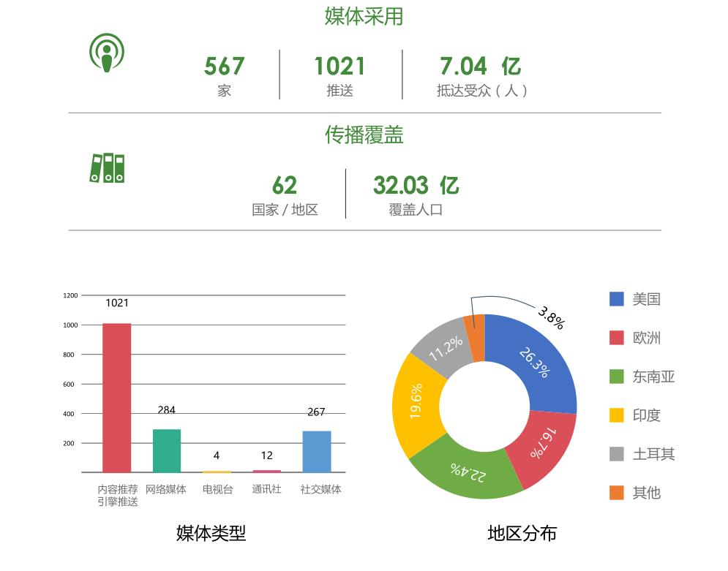Select the red 欧洲 legend swatch

pyautogui.click(x=616, y=338)
